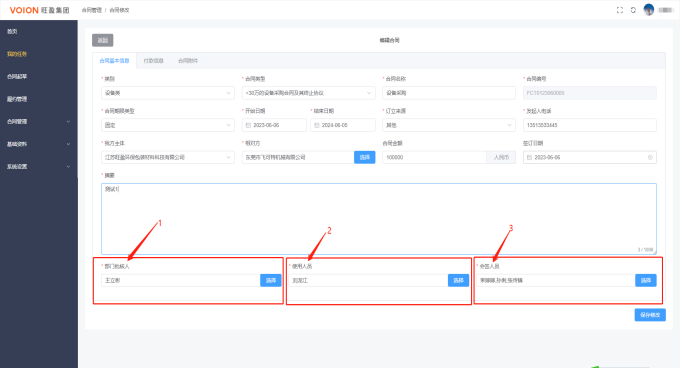Expand 基础资料 sidebar submenu
680x368 pixels.
[x=39, y=144]
